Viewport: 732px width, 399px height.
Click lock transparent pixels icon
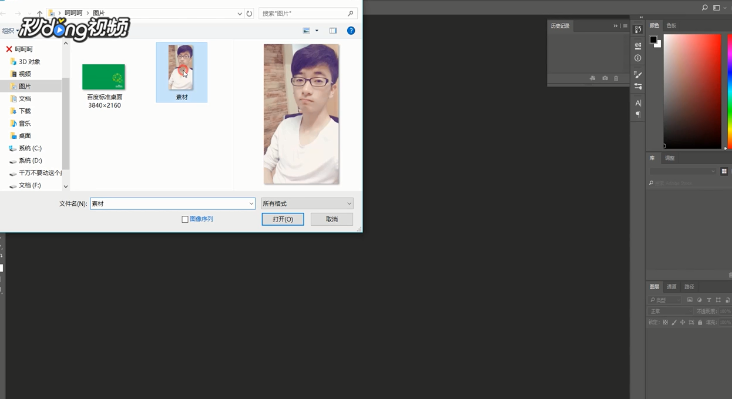[x=665, y=322]
